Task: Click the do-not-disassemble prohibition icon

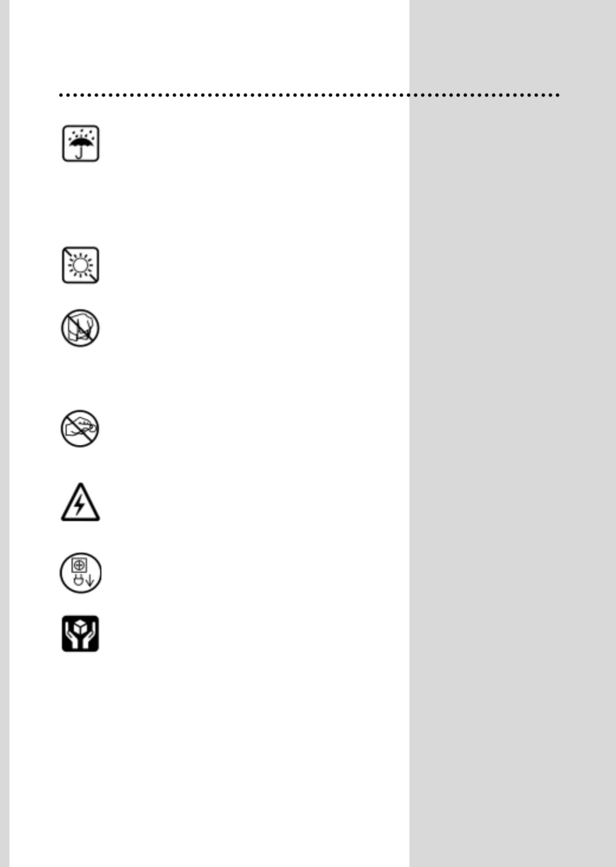Action: [x=80, y=328]
